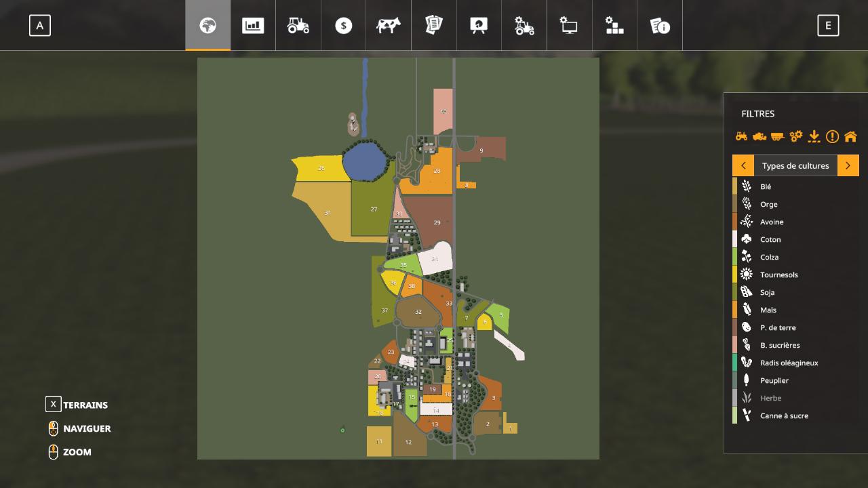Open the world map tab
868x488 pixels.
(208, 25)
